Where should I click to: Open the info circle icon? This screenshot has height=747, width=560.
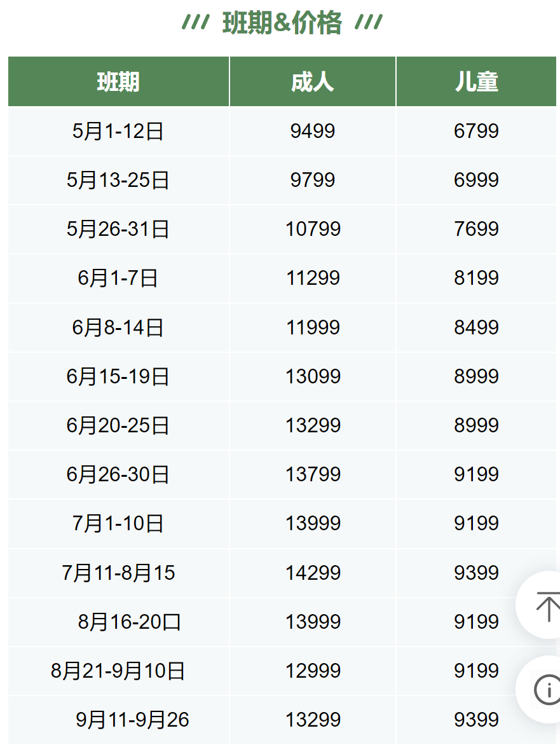pos(548,689)
